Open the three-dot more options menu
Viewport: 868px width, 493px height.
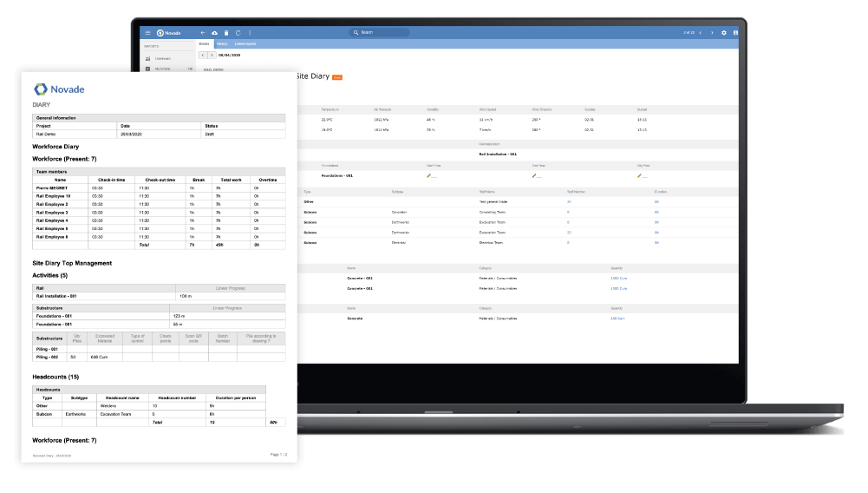pyautogui.click(x=249, y=32)
